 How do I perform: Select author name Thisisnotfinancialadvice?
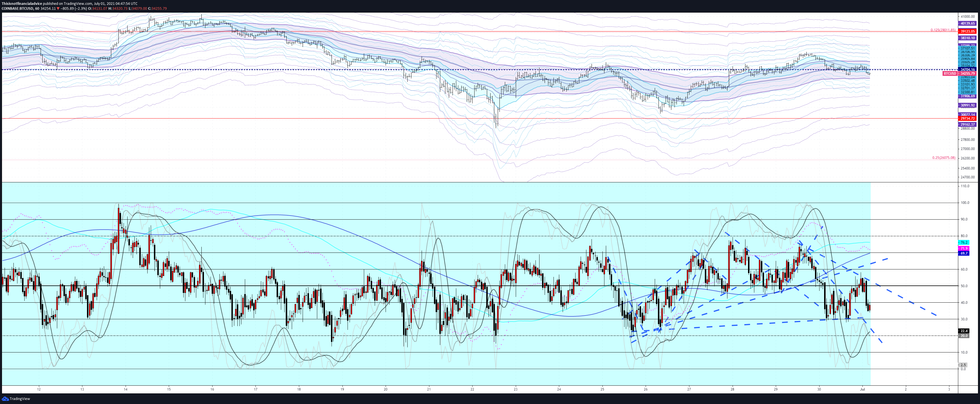point(22,3)
